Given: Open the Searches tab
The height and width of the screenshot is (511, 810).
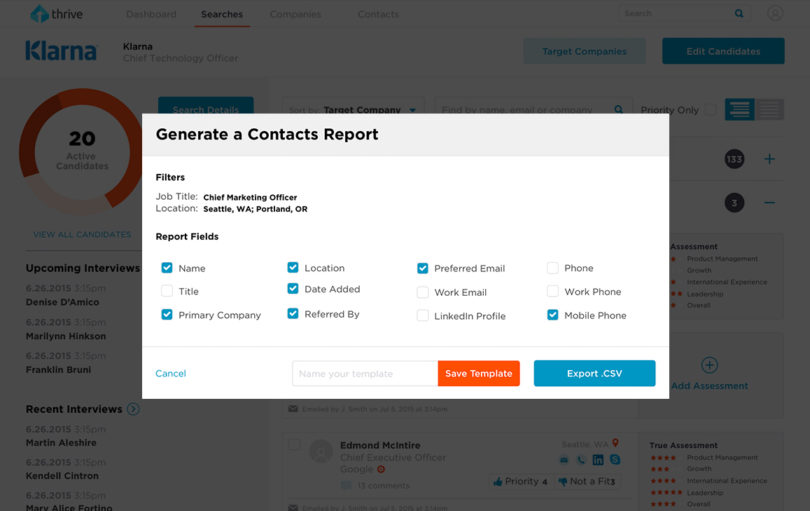Looking at the screenshot, I should pyautogui.click(x=222, y=14).
